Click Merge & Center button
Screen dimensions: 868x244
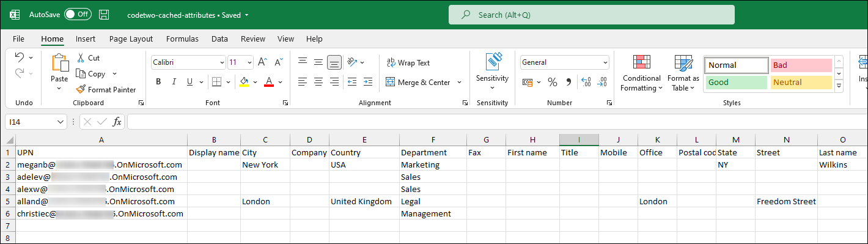point(418,82)
